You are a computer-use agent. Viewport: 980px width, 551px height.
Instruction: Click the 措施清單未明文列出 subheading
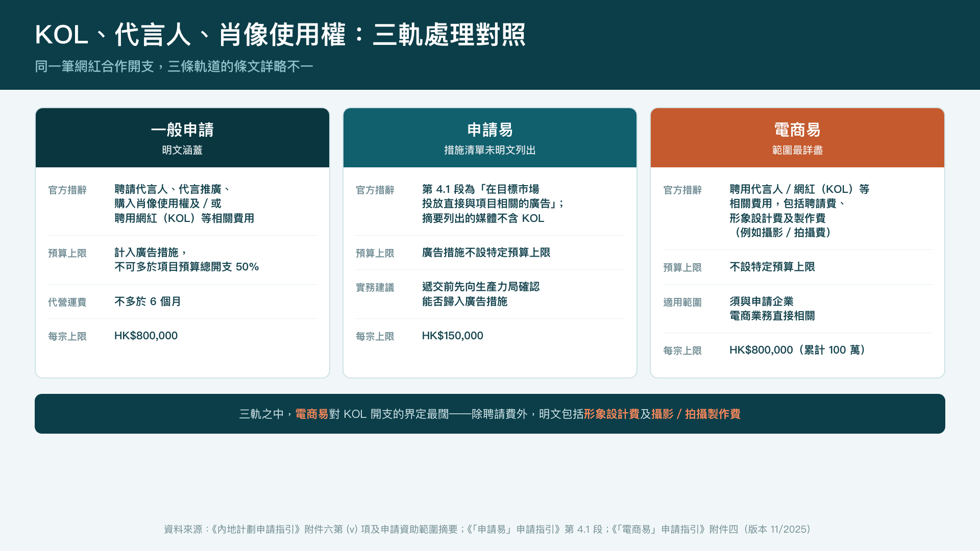[490, 150]
